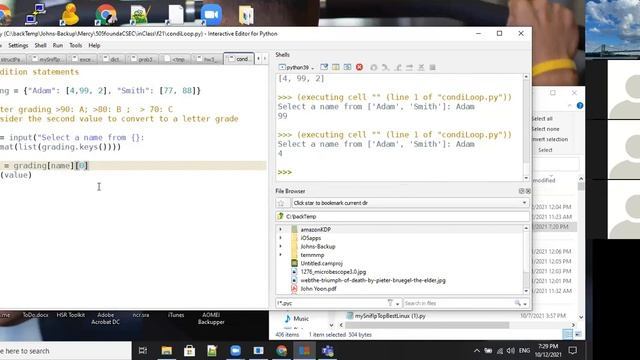
Task: Click the go-up-directory icon beside C:\backTemp
Action: pyautogui.click(x=280, y=216)
